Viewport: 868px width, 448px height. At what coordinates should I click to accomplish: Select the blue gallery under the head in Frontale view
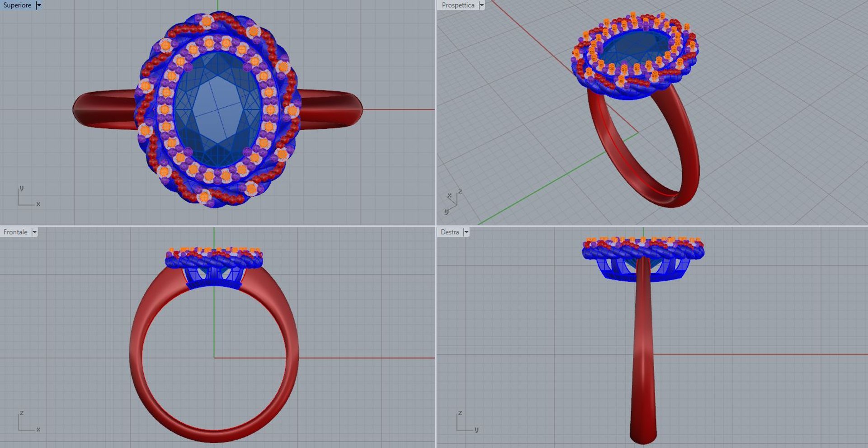click(214, 278)
